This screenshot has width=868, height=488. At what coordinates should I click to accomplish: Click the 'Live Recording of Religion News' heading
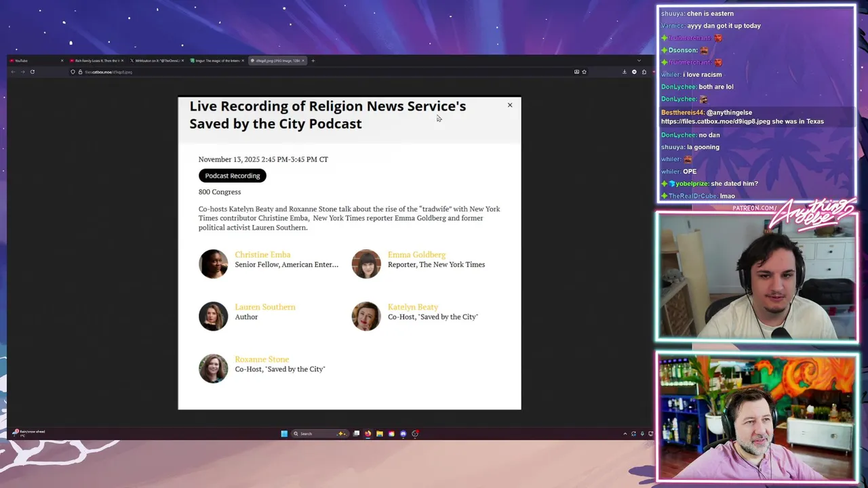pos(328,115)
